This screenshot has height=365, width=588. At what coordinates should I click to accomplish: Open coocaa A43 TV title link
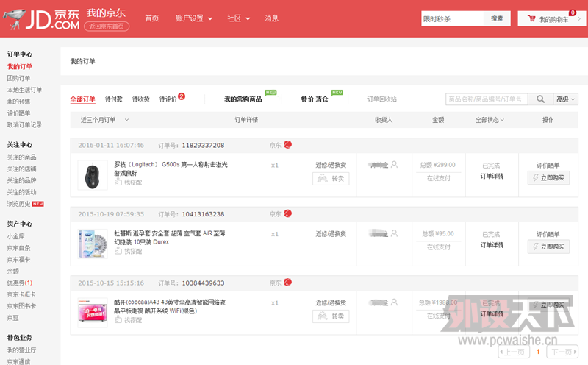pyautogui.click(x=170, y=306)
